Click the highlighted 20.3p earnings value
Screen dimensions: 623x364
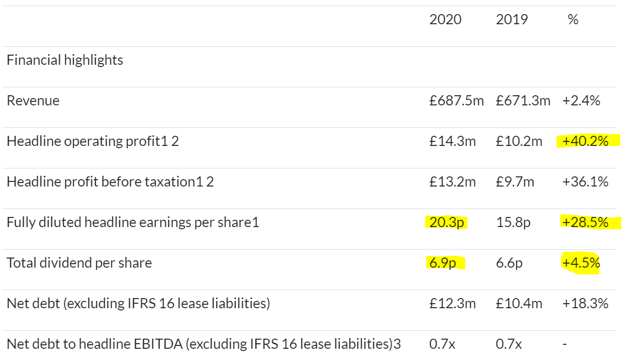[447, 223]
